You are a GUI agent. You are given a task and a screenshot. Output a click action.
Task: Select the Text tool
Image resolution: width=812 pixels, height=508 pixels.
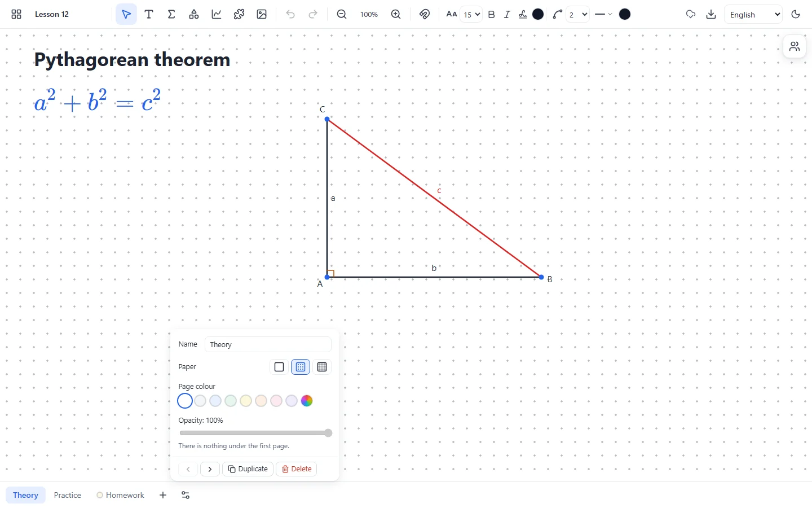[149, 14]
